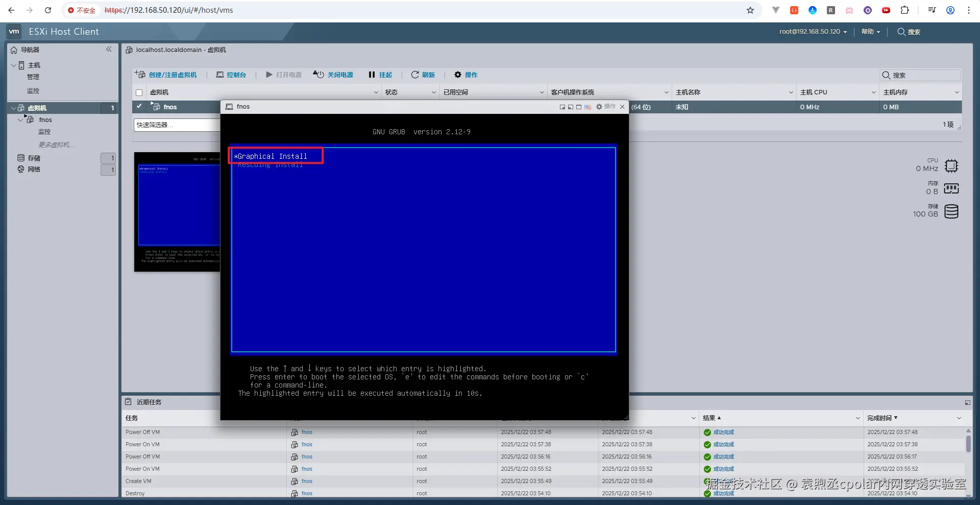Click the 存储 storage icon in the navigator

point(21,158)
